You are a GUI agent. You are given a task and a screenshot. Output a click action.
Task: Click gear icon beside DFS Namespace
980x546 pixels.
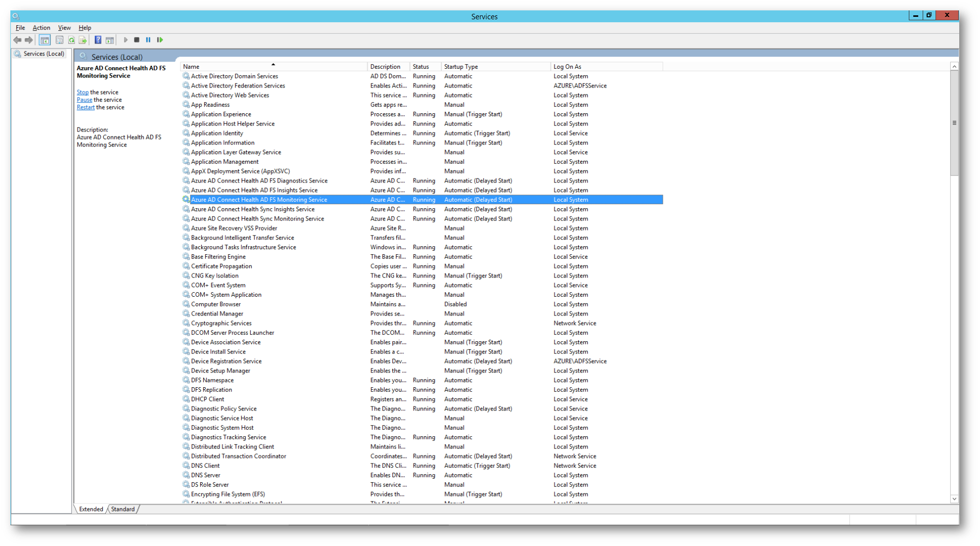click(186, 380)
